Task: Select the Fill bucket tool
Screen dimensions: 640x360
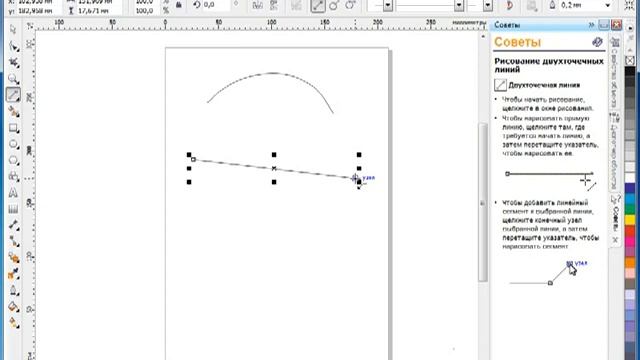Action: click(13, 307)
